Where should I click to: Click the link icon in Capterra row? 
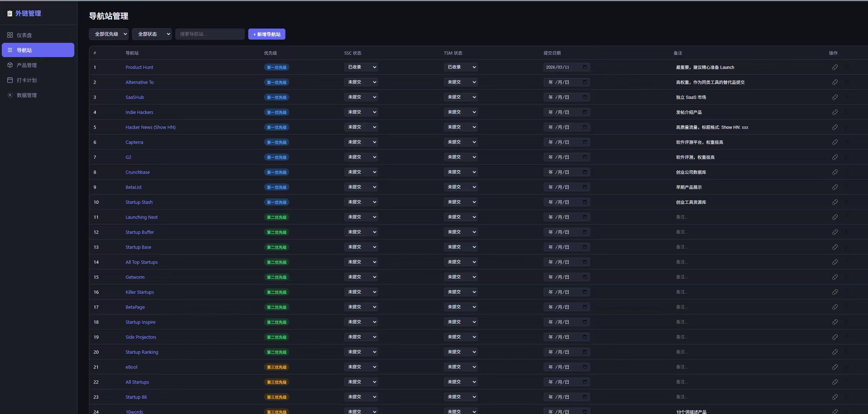[835, 142]
